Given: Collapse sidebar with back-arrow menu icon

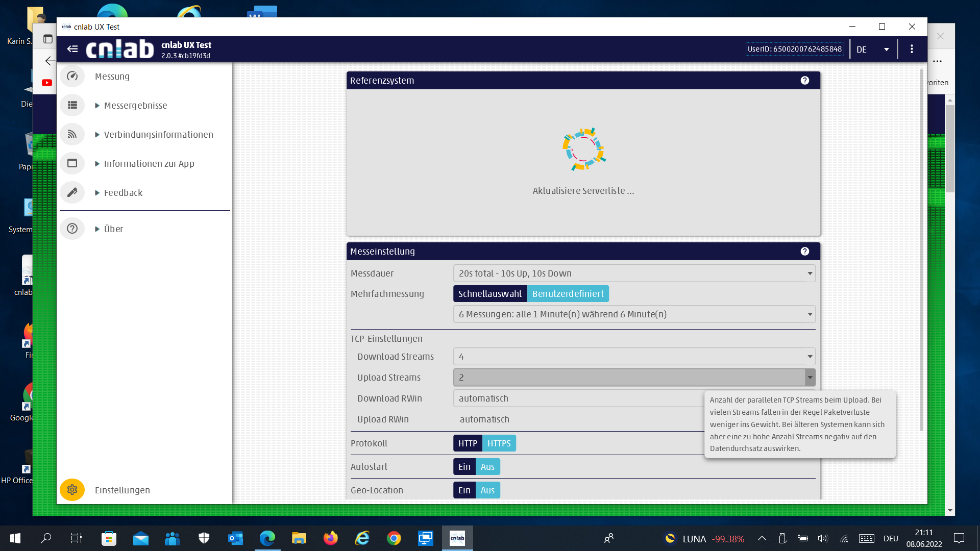Looking at the screenshot, I should point(72,49).
